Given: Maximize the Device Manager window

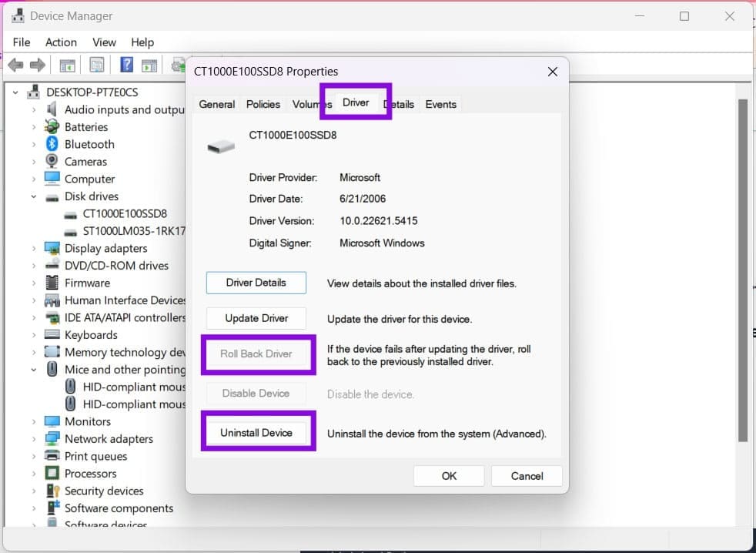Looking at the screenshot, I should (684, 16).
